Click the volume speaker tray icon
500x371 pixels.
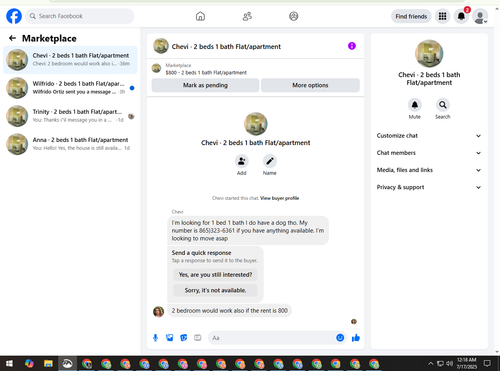[x=450, y=363]
